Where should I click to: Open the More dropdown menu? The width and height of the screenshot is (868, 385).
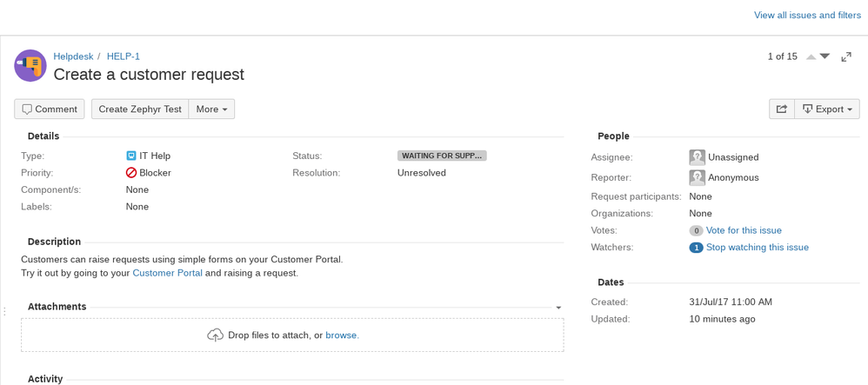point(211,109)
